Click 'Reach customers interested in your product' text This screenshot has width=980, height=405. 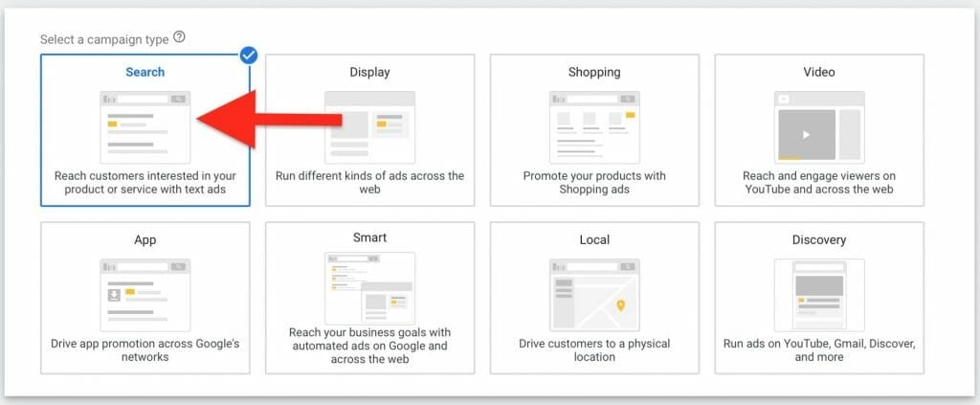click(x=145, y=183)
